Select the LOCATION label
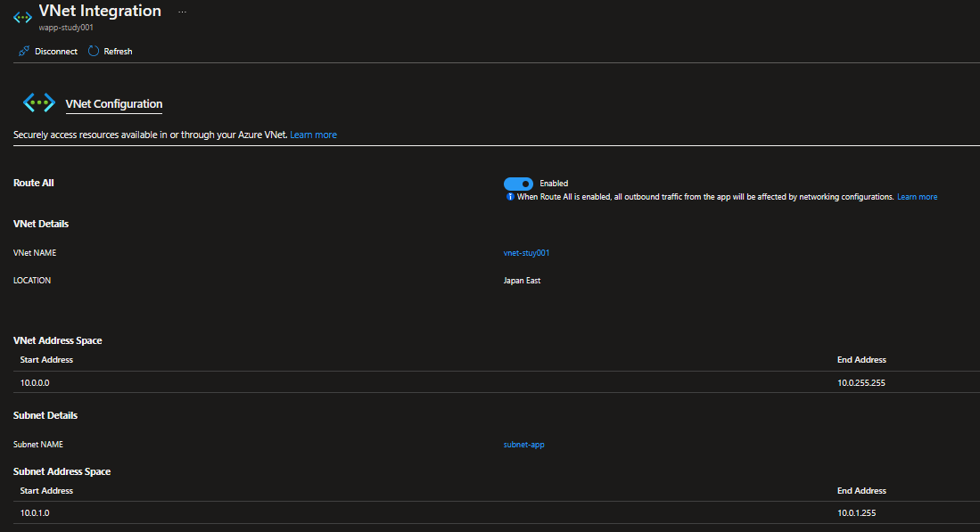Image resolution: width=980 pixels, height=532 pixels. click(32, 281)
